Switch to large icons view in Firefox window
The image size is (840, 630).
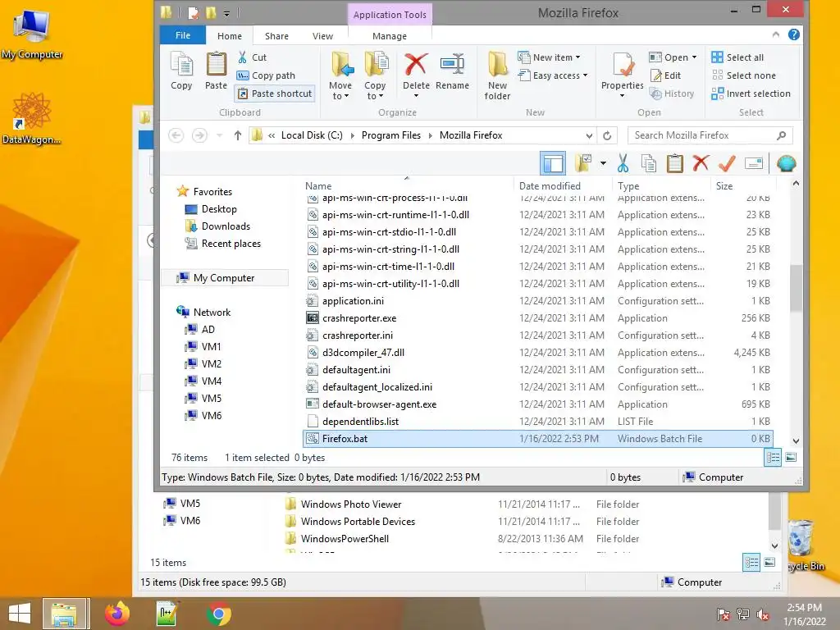coord(791,458)
